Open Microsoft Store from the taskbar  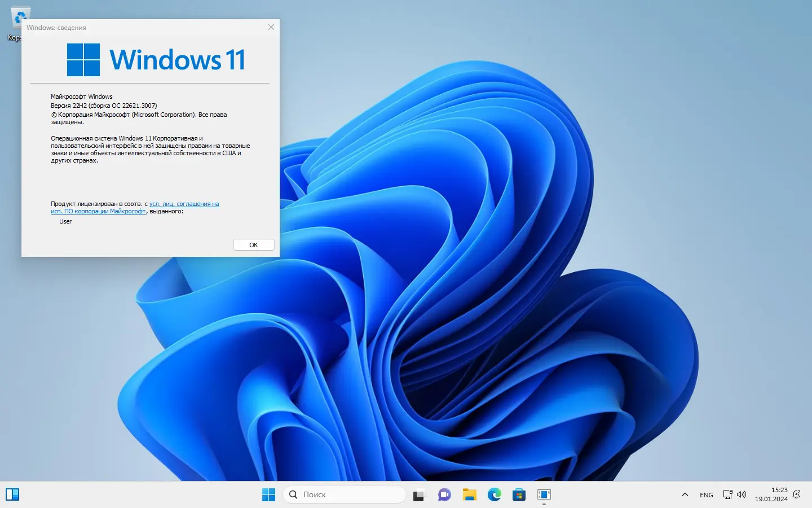[x=519, y=495]
